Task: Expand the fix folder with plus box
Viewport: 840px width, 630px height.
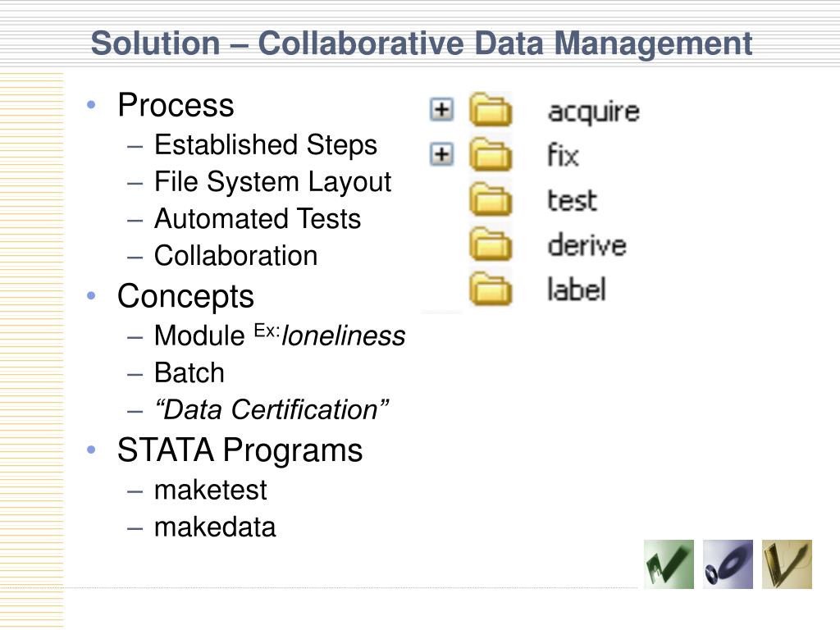Action: point(441,154)
